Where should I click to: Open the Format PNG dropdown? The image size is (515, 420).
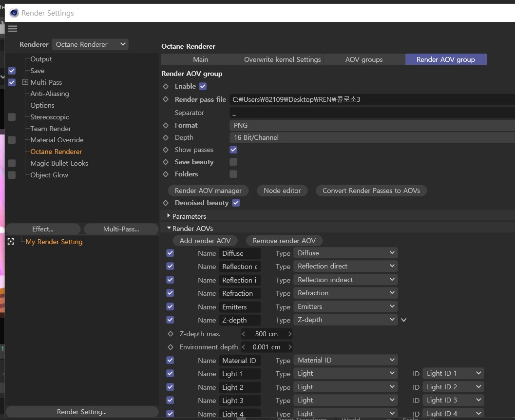click(372, 125)
